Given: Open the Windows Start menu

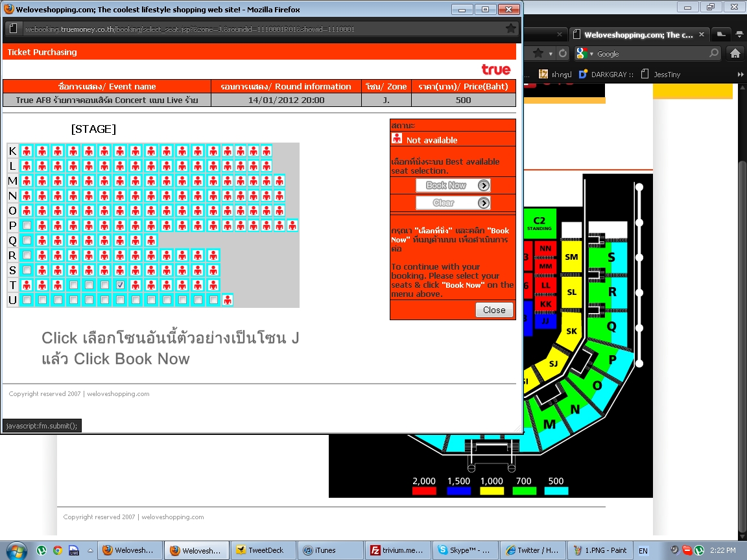Looking at the screenshot, I should 16,551.
